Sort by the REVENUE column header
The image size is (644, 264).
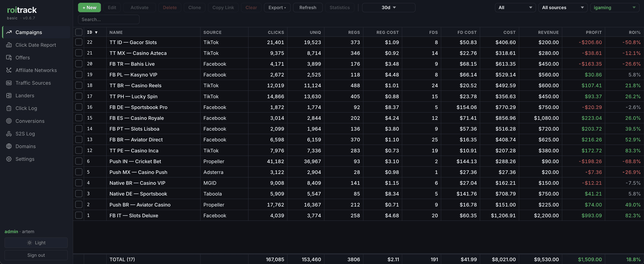point(548,32)
